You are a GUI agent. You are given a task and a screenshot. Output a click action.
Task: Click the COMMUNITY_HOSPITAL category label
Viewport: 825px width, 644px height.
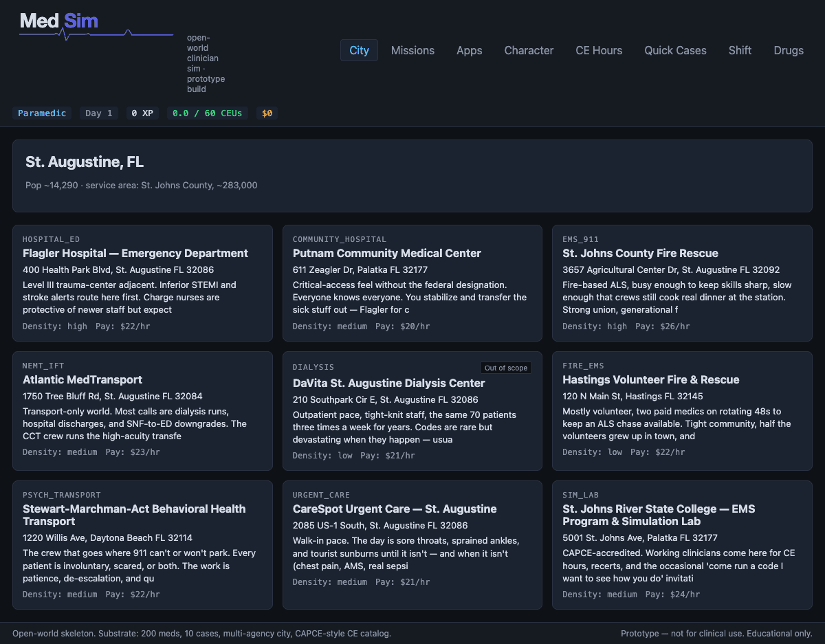[x=340, y=239]
